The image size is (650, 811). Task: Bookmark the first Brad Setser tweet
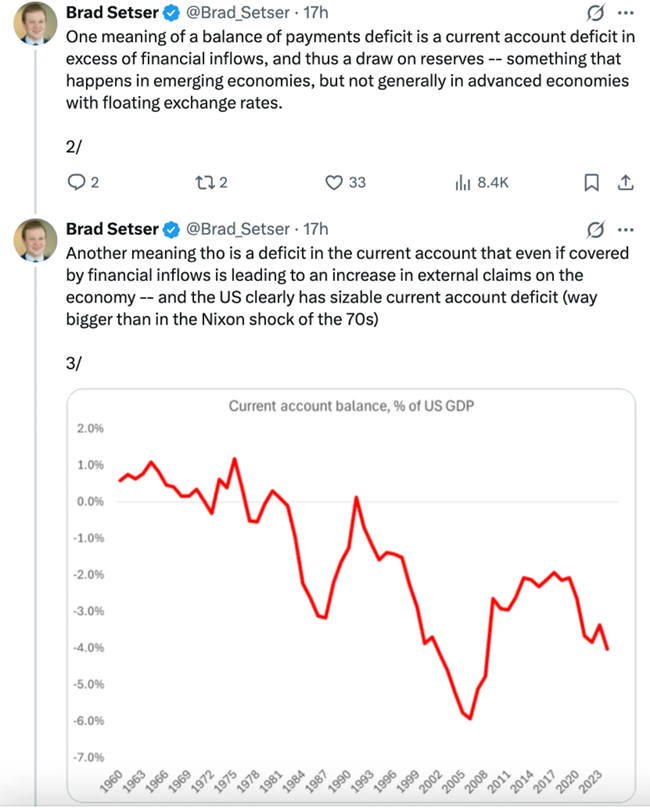[x=591, y=182]
